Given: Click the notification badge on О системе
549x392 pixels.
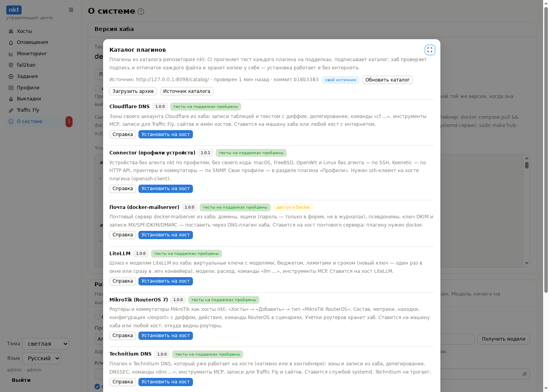Looking at the screenshot, I should pos(69,122).
